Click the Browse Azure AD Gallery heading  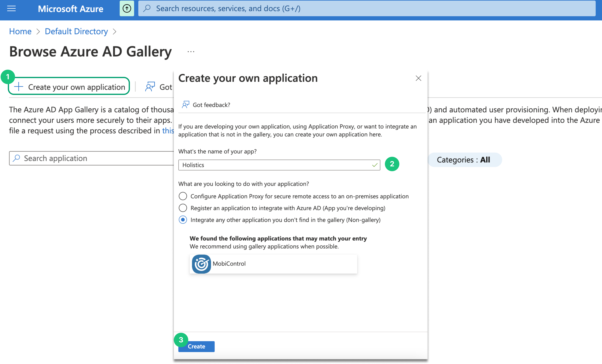pos(90,52)
